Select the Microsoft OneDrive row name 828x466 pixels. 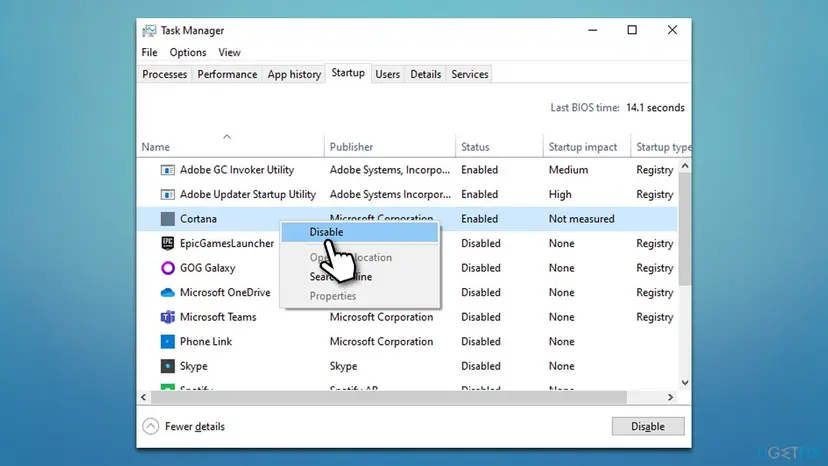pos(225,292)
